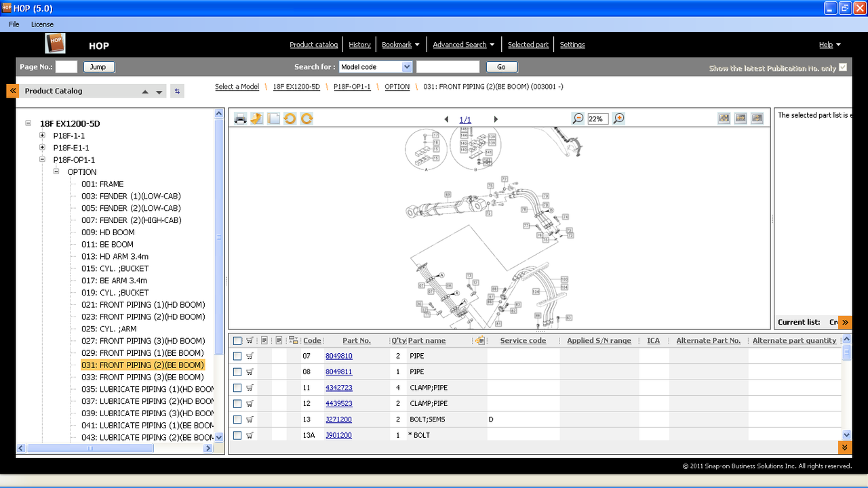
Task: Check the box for part 4439523
Action: pos(237,404)
